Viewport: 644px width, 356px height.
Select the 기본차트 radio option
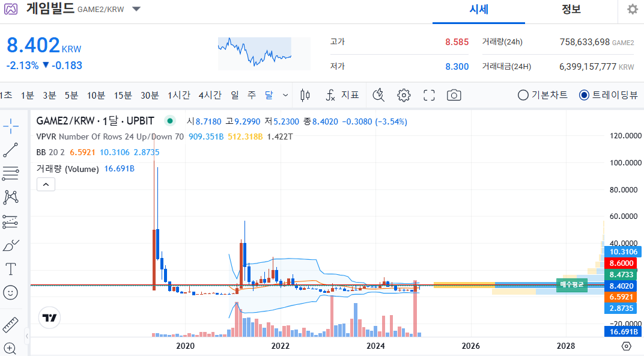tap(542, 96)
